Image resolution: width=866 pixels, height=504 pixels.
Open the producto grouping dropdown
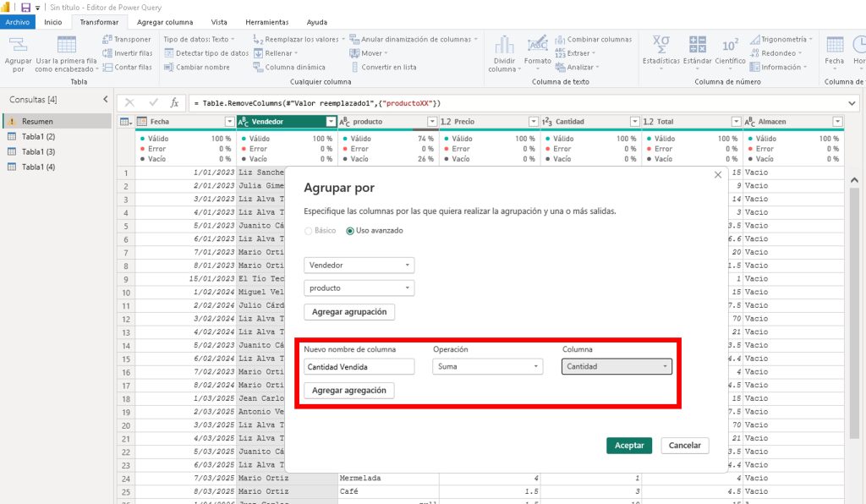coord(359,288)
